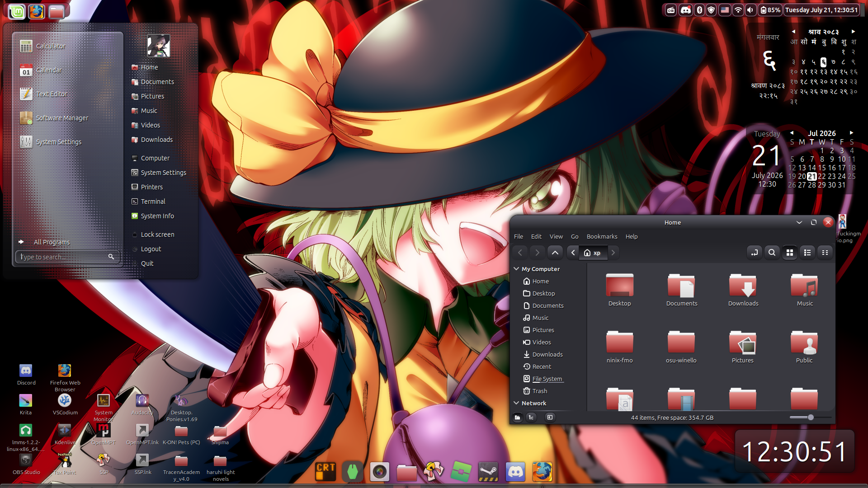Go to next month in Nepali calendar
The image size is (868, 488).
853,32
